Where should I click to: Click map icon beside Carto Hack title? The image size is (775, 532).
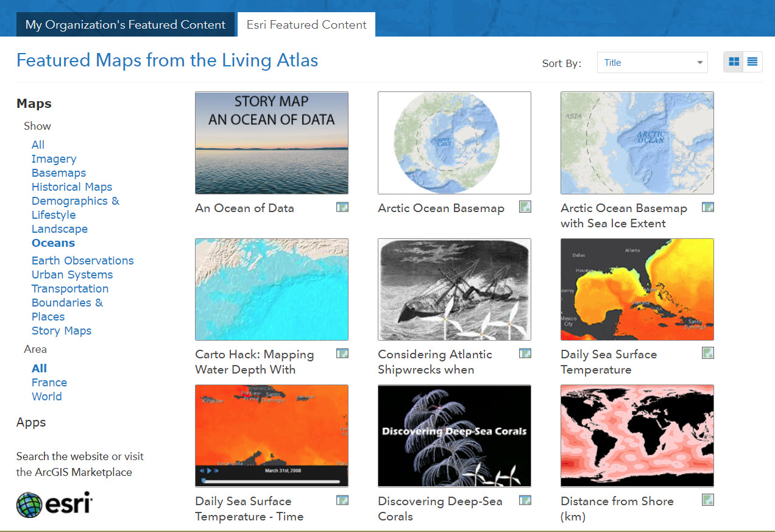point(342,353)
